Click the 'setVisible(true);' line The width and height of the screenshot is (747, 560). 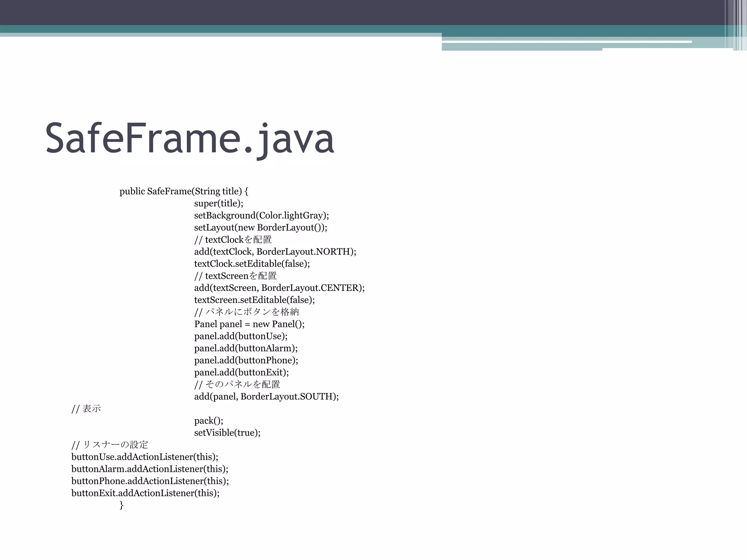(227, 433)
